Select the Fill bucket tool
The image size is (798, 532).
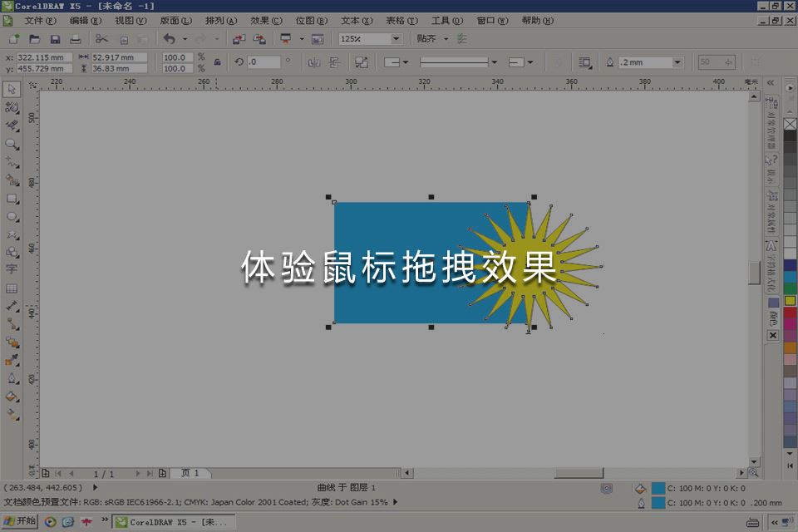pyautogui.click(x=12, y=397)
